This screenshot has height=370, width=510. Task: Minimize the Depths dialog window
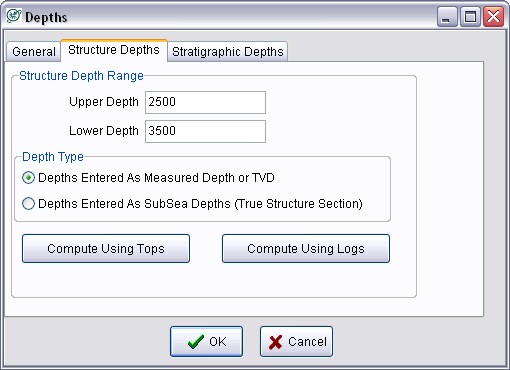pos(446,17)
